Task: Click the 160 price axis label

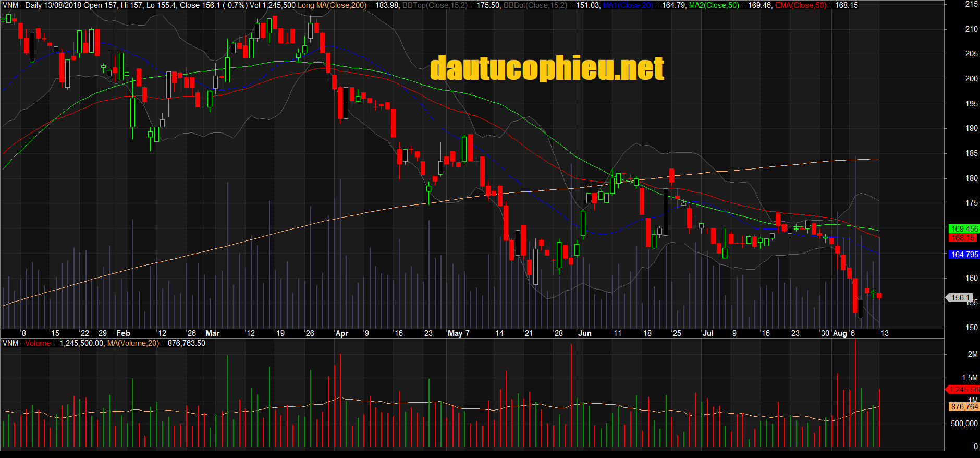Action: [972, 278]
